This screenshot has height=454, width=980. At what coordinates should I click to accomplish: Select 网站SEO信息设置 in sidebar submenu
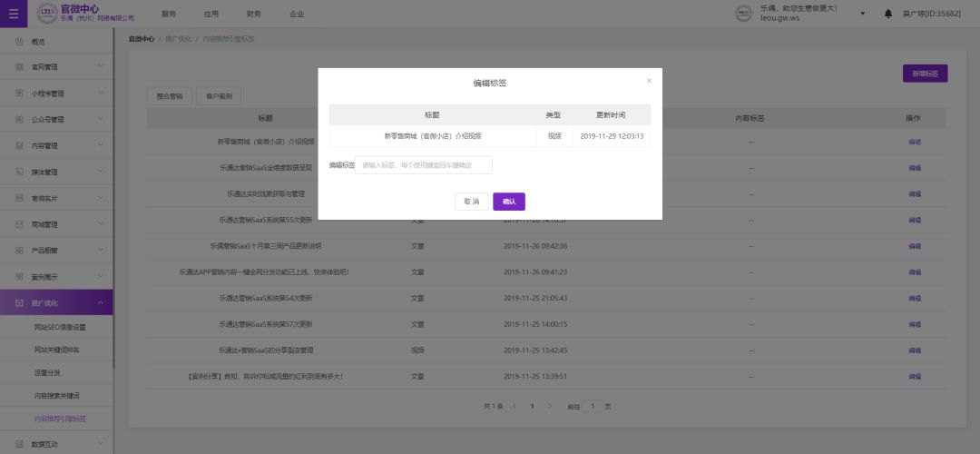click(x=60, y=327)
